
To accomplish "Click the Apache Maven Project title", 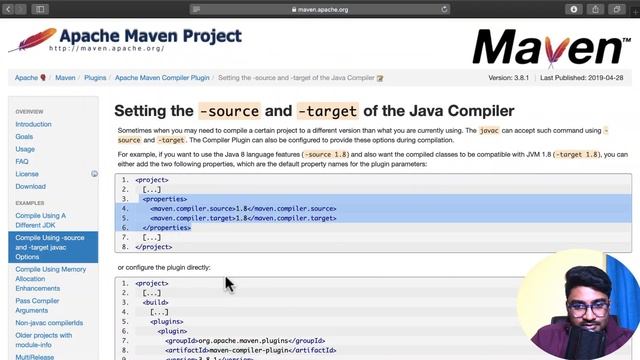I will [151, 36].
